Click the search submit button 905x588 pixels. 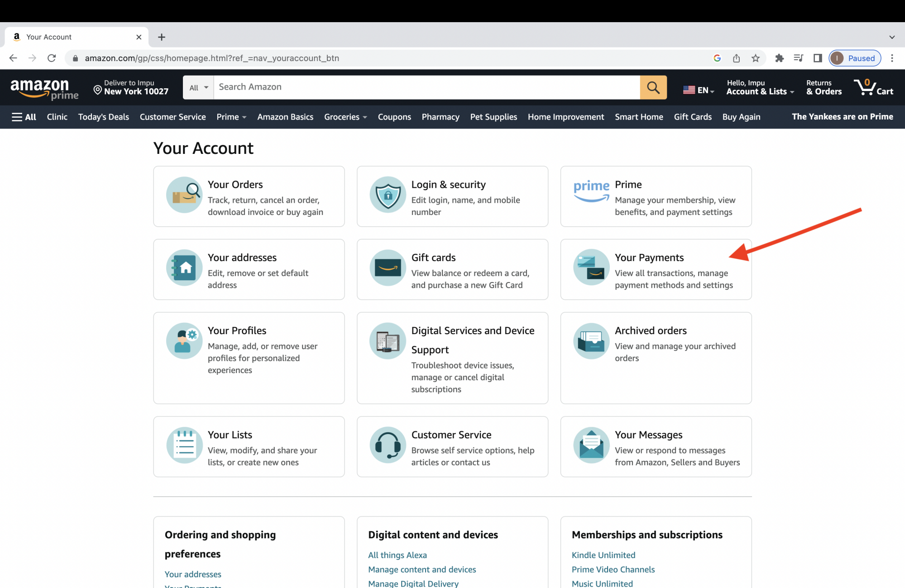pos(653,86)
